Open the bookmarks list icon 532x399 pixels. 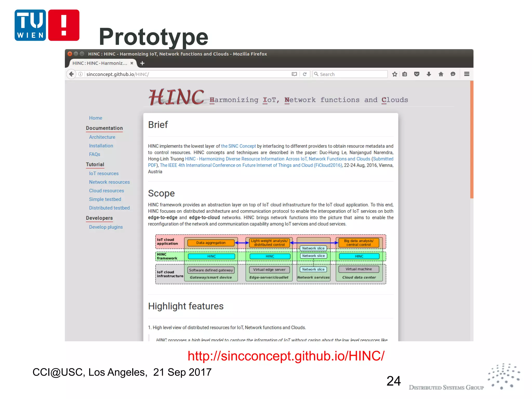tap(405, 74)
